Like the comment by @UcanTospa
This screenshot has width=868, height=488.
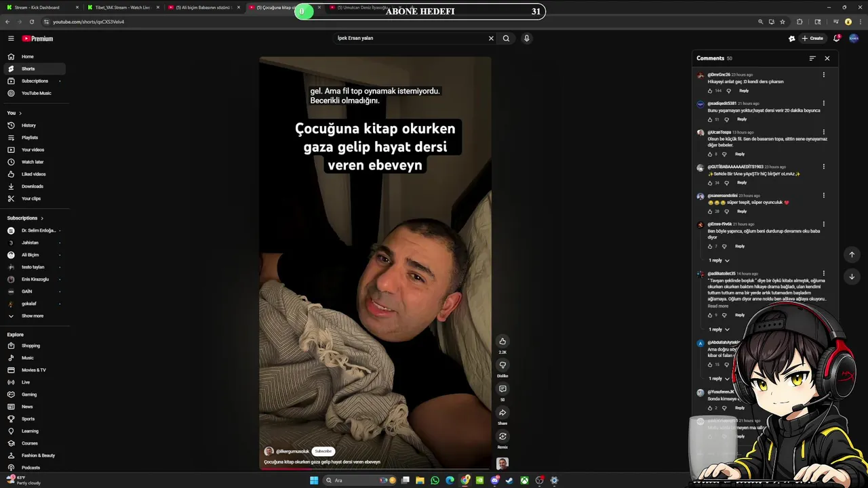[x=710, y=154]
